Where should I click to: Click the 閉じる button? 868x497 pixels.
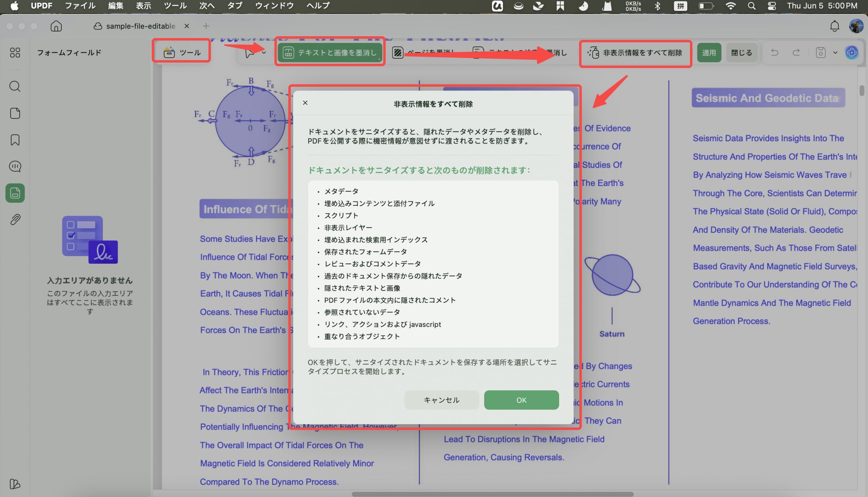tap(742, 53)
